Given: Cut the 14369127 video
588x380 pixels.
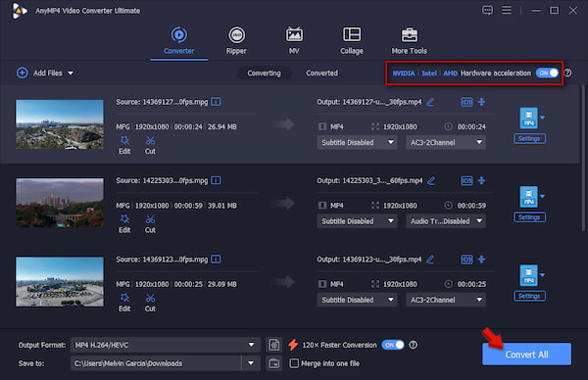Looking at the screenshot, I should 150,145.
